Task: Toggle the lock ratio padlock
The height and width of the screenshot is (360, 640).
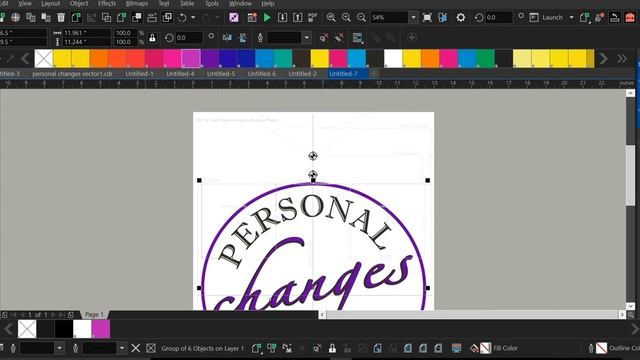Action: point(152,38)
